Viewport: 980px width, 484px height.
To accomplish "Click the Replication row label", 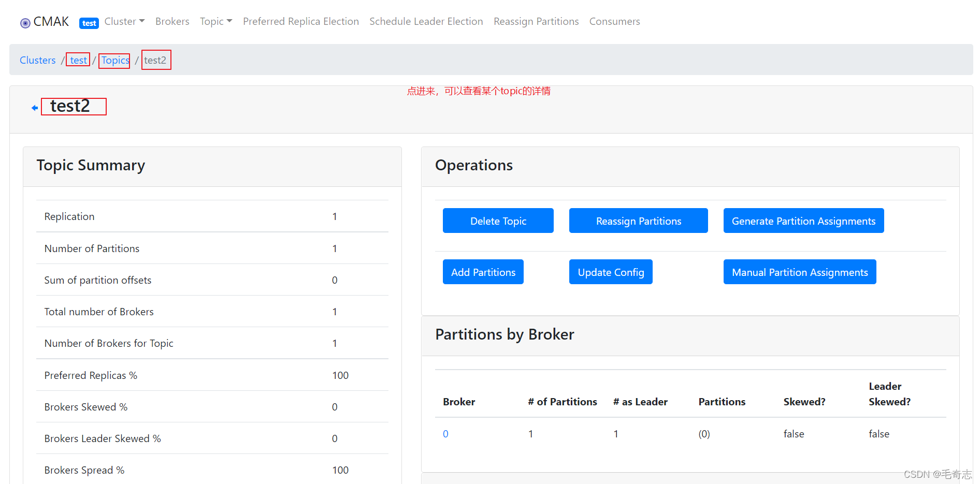I will coord(69,216).
